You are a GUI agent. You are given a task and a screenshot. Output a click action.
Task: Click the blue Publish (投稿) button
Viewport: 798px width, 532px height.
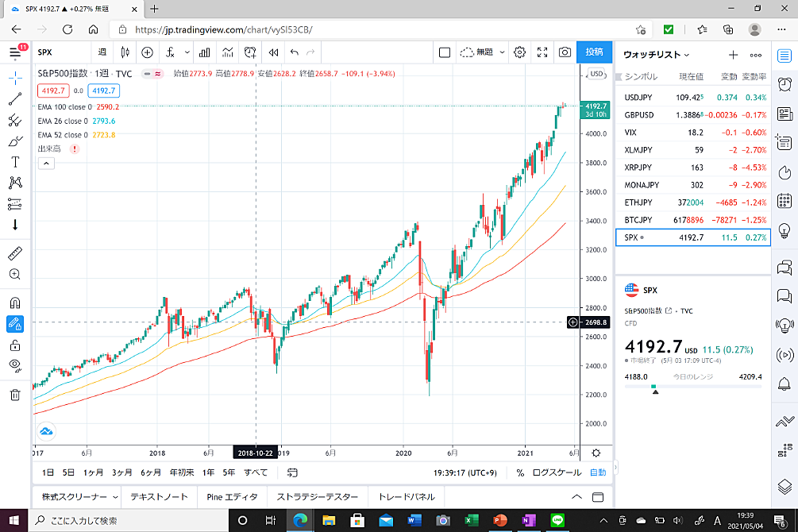pos(594,52)
